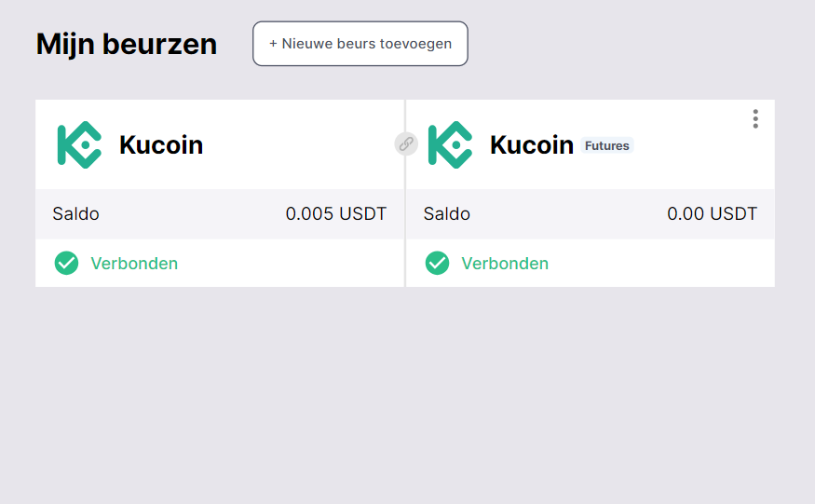Click the Futures badge label
The image size is (815, 504).
[607, 145]
